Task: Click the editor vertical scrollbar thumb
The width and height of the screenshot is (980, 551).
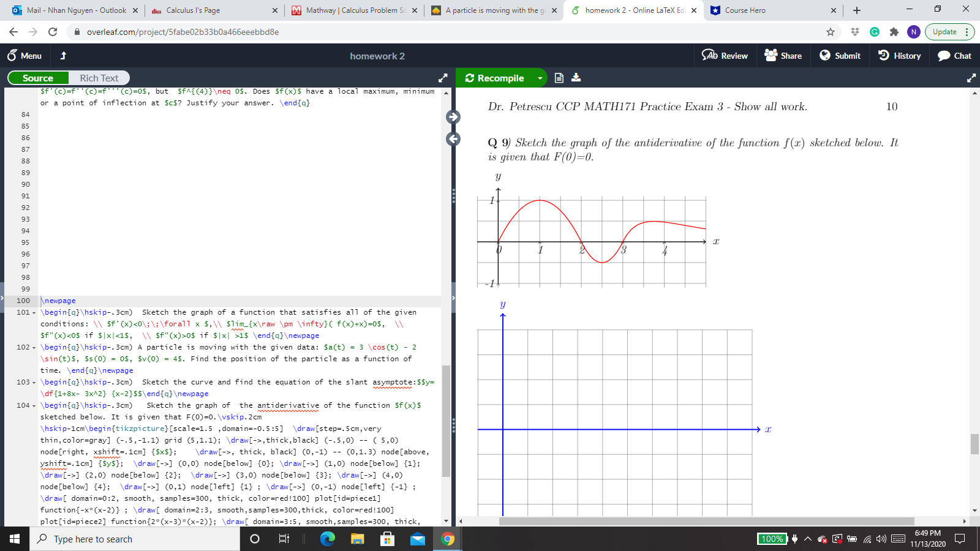Action: [x=446, y=421]
